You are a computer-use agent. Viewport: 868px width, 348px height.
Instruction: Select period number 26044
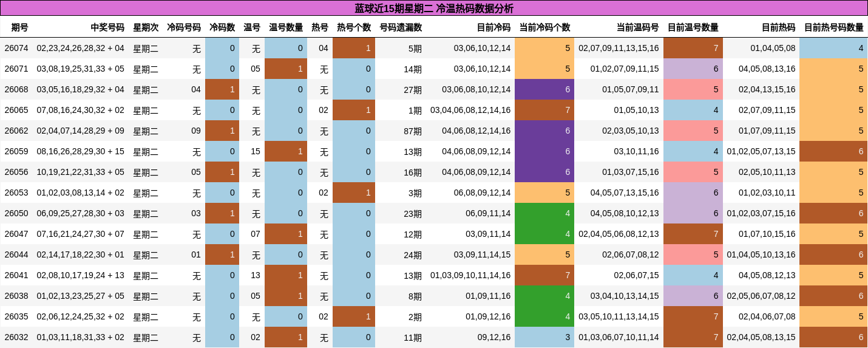16,254
